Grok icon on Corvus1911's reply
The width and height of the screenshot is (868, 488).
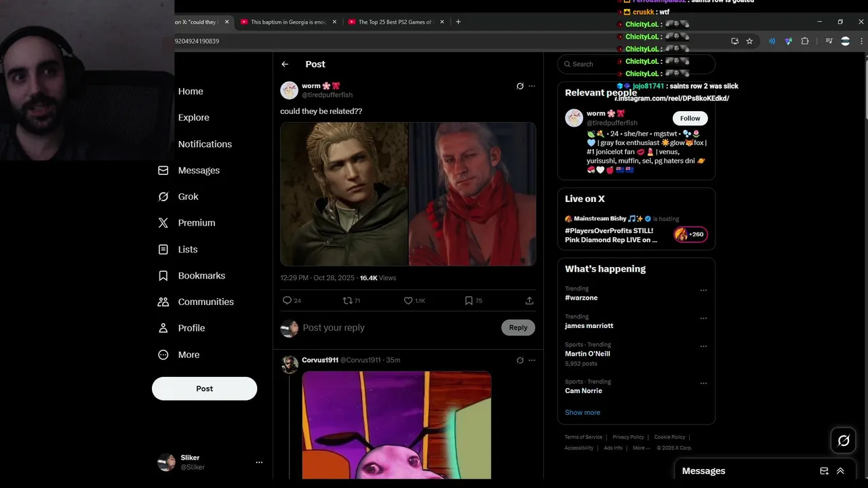pyautogui.click(x=520, y=360)
